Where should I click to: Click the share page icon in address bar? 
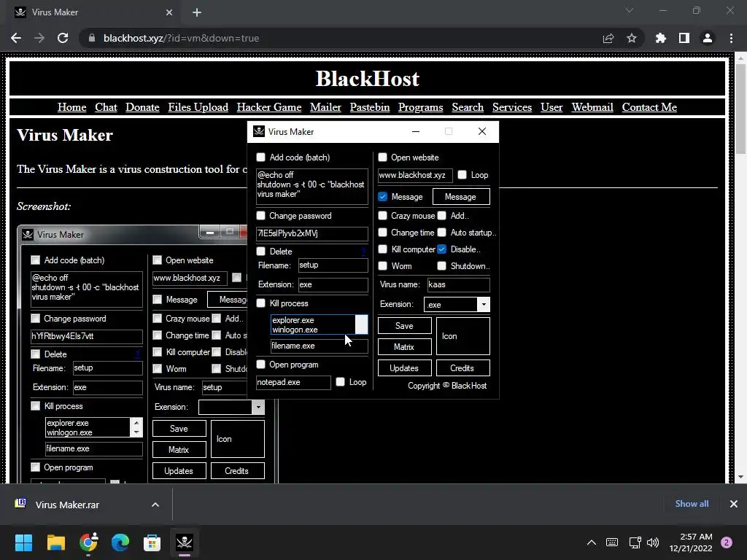click(x=608, y=38)
